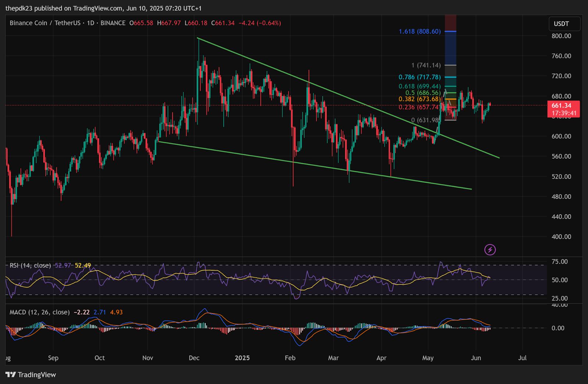Click the Jul label on the time axis
588x384 pixels.
(x=522, y=358)
